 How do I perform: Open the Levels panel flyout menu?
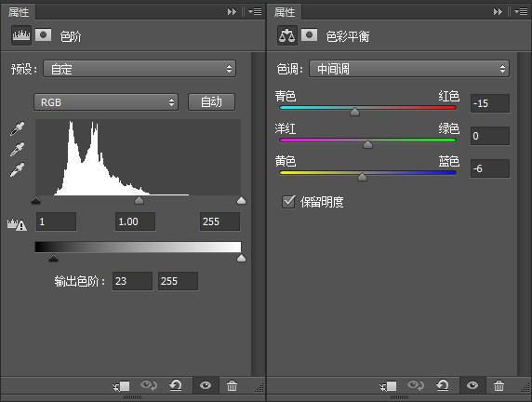click(x=255, y=12)
